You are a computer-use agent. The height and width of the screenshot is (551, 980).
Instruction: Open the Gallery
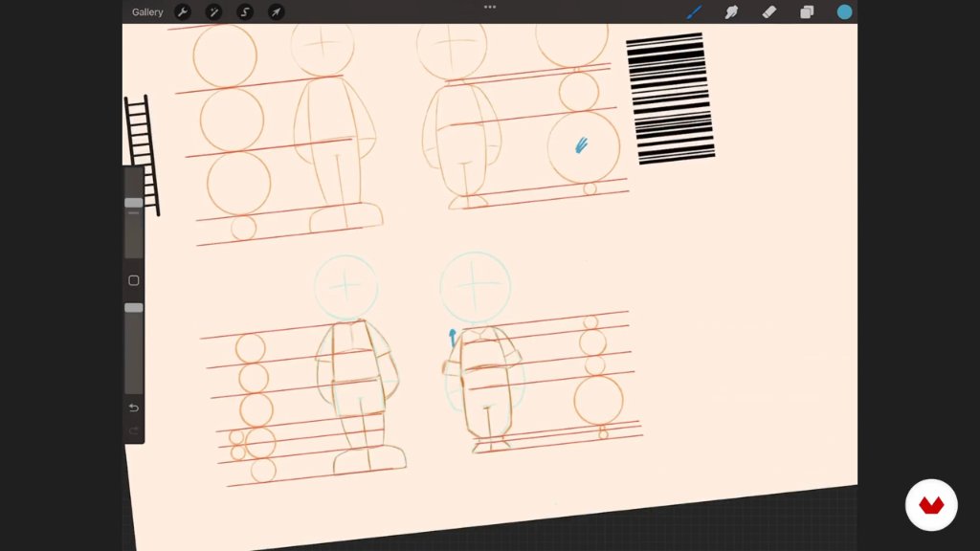(x=146, y=11)
